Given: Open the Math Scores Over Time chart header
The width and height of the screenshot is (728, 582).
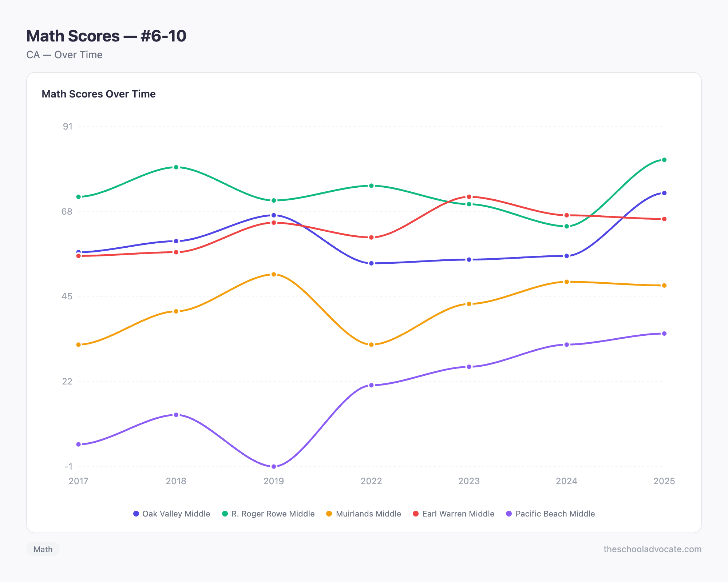Looking at the screenshot, I should pos(99,94).
